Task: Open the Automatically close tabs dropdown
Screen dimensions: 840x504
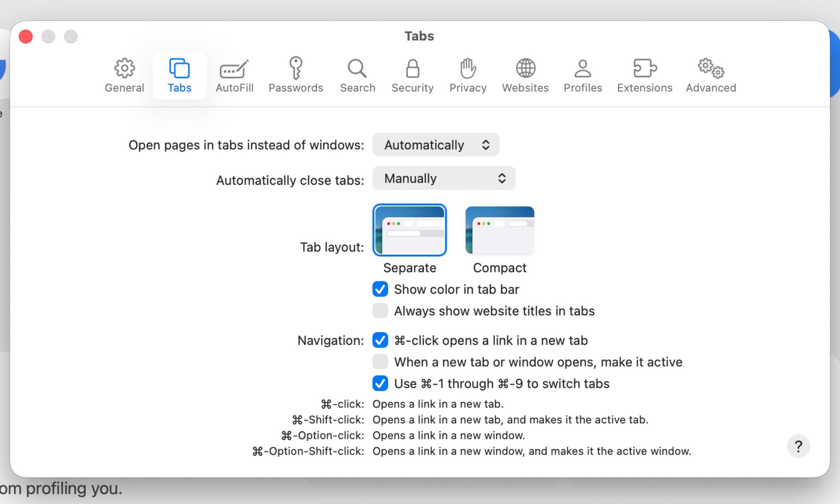Action: click(444, 178)
